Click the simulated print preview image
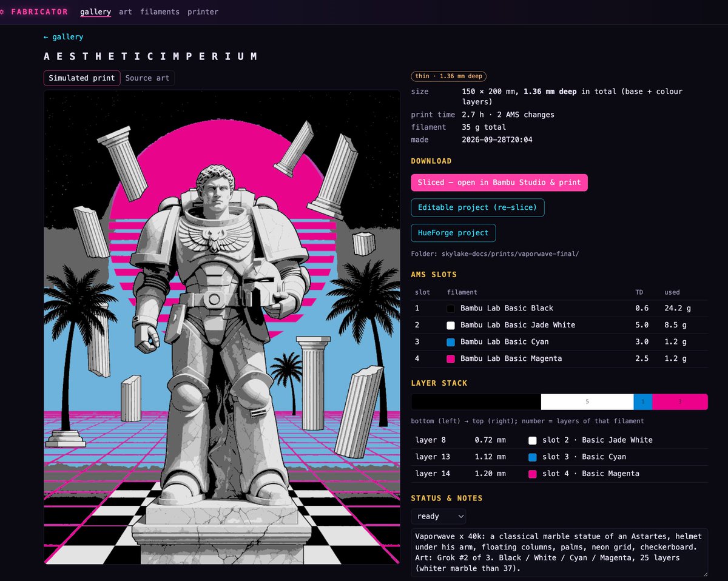Viewport: 728px width, 581px height. (222, 327)
